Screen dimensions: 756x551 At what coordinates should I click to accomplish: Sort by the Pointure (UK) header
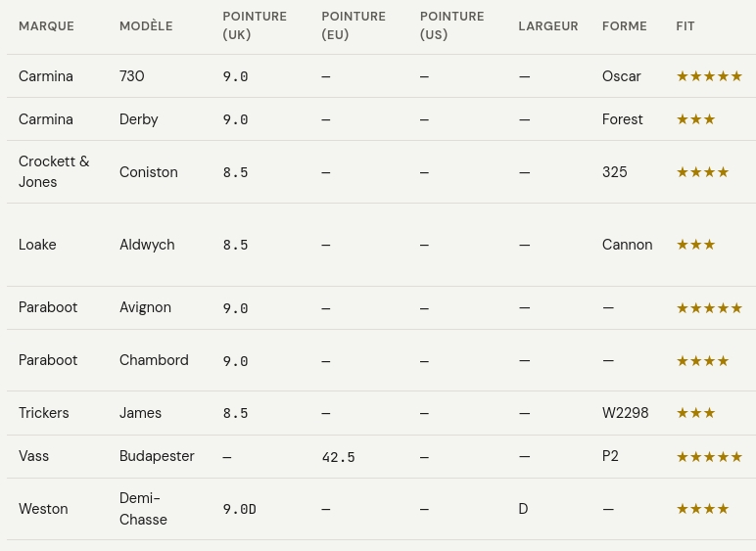[x=254, y=25]
